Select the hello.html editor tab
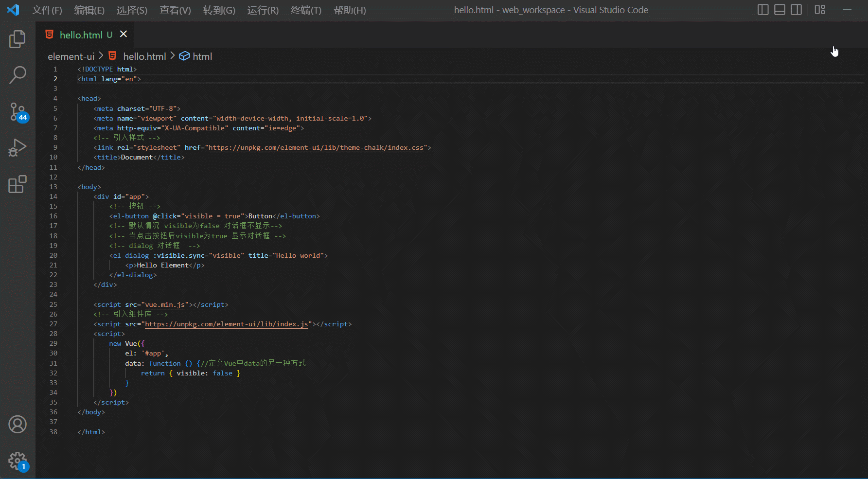Image resolution: width=868 pixels, height=479 pixels. 86,35
